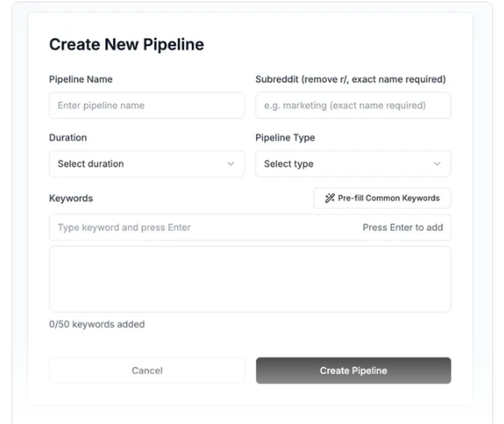Image resolution: width=504 pixels, height=424 pixels.
Task: Click the Create New Pipeline heading
Action: tap(127, 45)
